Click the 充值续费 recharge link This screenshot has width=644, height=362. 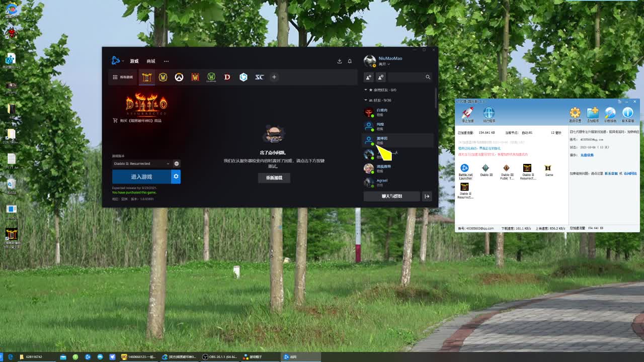[587, 155]
